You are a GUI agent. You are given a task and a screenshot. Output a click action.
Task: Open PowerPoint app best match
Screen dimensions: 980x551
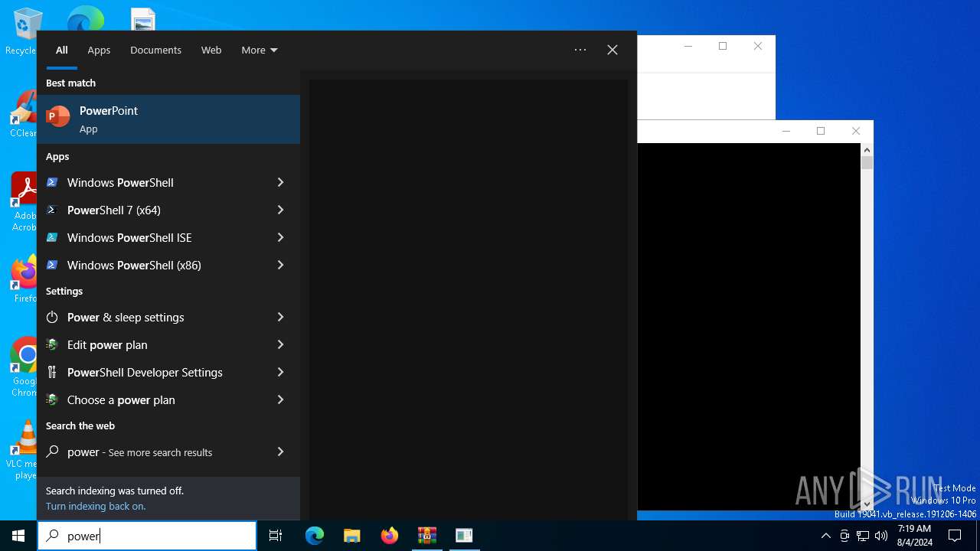pos(168,119)
